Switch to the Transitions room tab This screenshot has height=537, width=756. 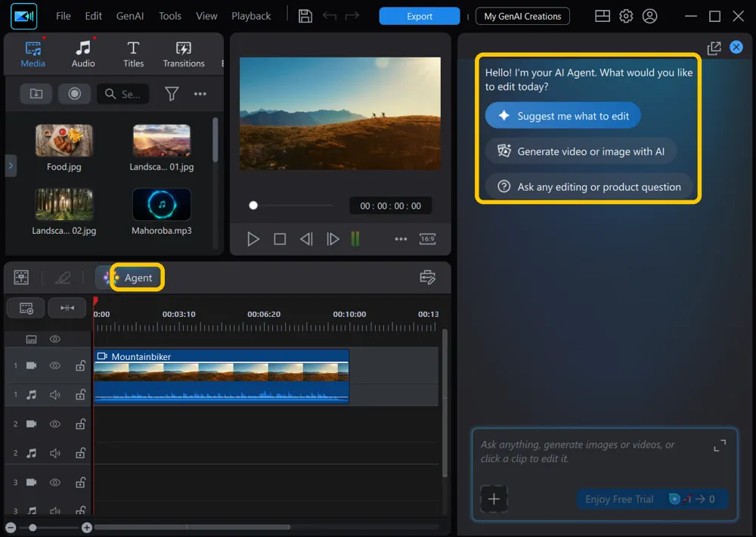184,54
